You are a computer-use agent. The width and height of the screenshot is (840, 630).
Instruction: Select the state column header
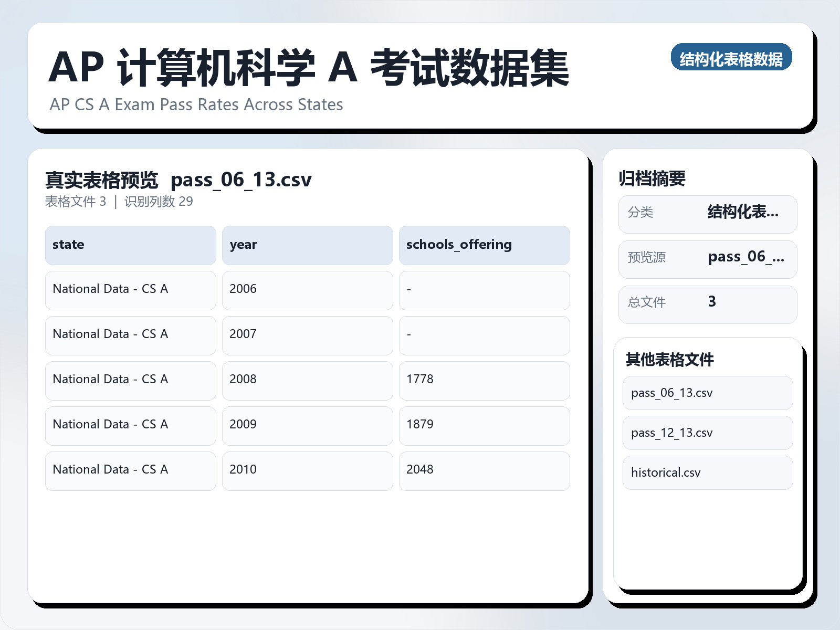click(x=130, y=245)
